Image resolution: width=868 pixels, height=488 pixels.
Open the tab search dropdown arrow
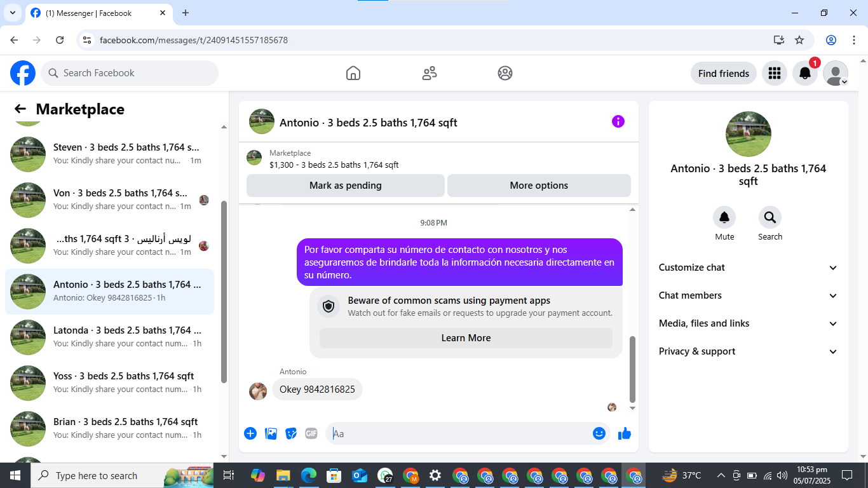12,13
